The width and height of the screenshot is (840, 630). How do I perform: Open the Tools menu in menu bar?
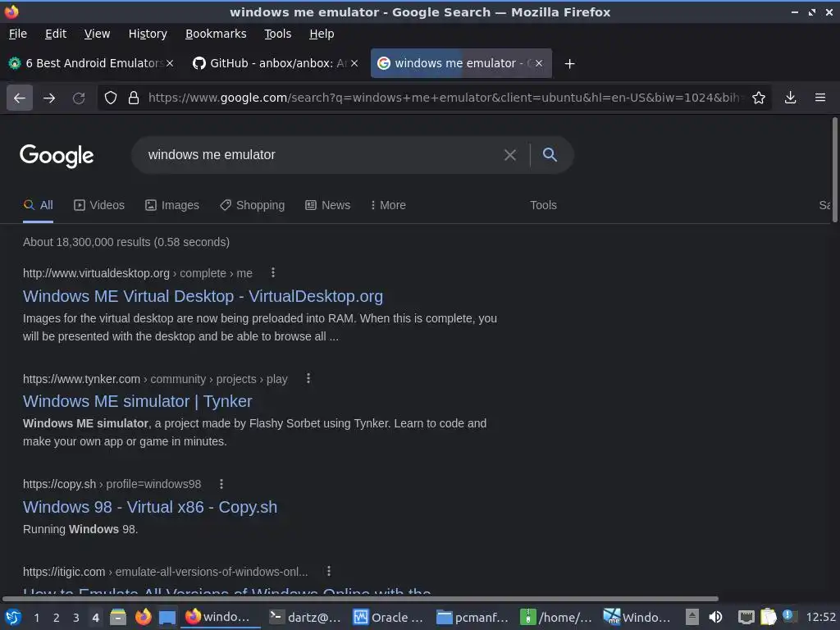click(x=277, y=34)
